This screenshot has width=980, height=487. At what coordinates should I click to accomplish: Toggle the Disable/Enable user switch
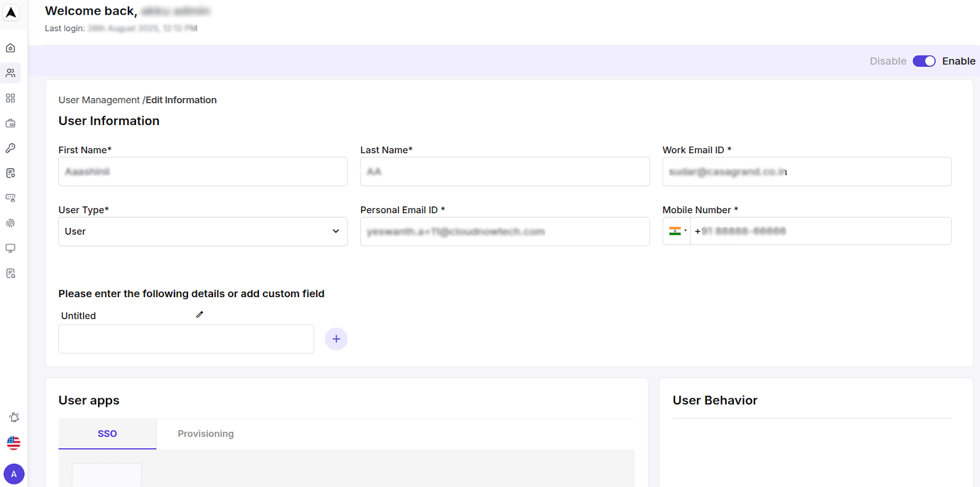click(924, 61)
